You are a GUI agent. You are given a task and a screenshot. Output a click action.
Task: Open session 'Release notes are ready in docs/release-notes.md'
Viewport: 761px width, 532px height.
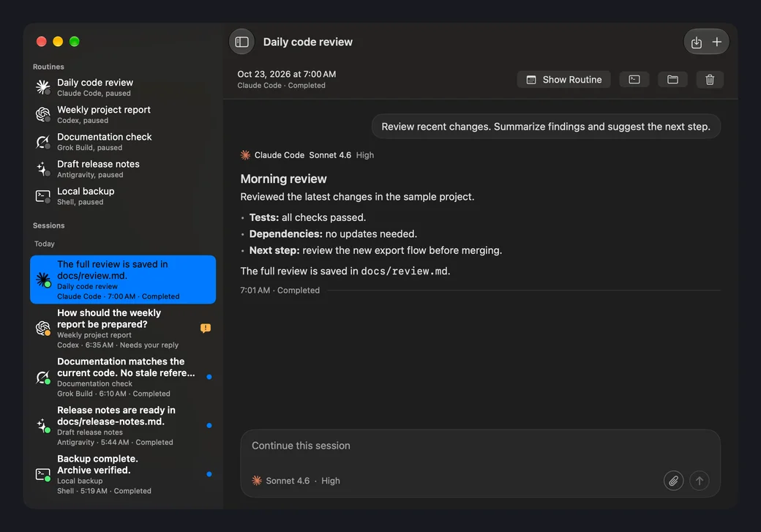click(x=123, y=426)
